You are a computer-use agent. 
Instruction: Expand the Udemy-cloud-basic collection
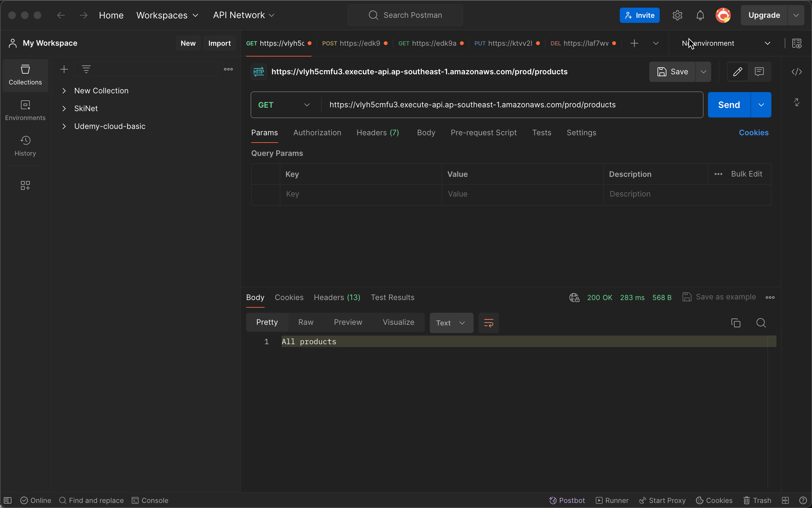[x=64, y=126]
